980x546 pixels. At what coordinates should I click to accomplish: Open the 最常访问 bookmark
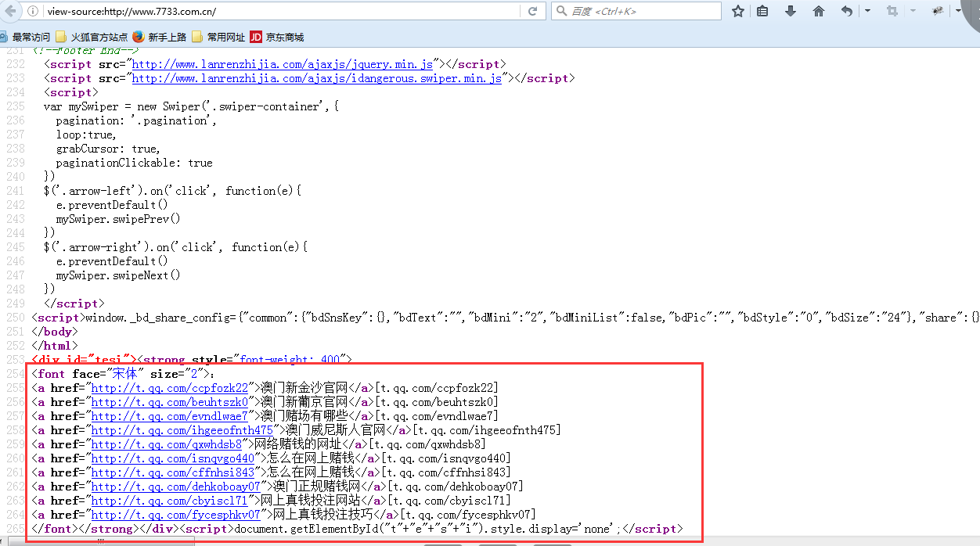pos(25,37)
